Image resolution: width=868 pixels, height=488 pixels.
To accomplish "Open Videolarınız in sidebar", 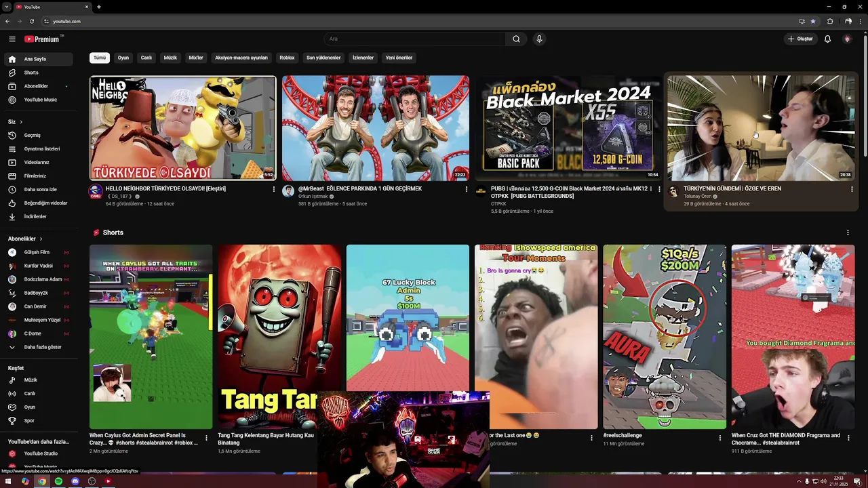I will point(38,163).
